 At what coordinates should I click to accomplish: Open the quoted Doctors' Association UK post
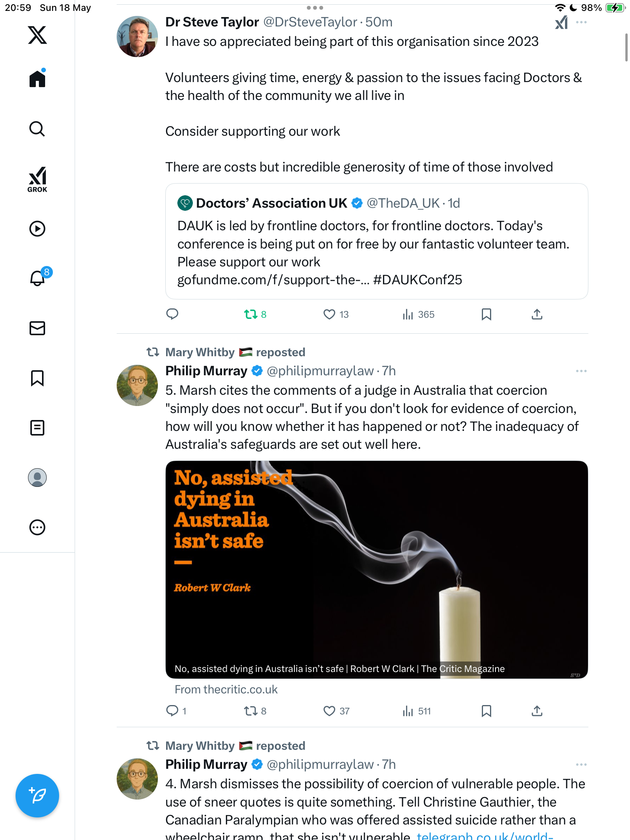pyautogui.click(x=376, y=241)
